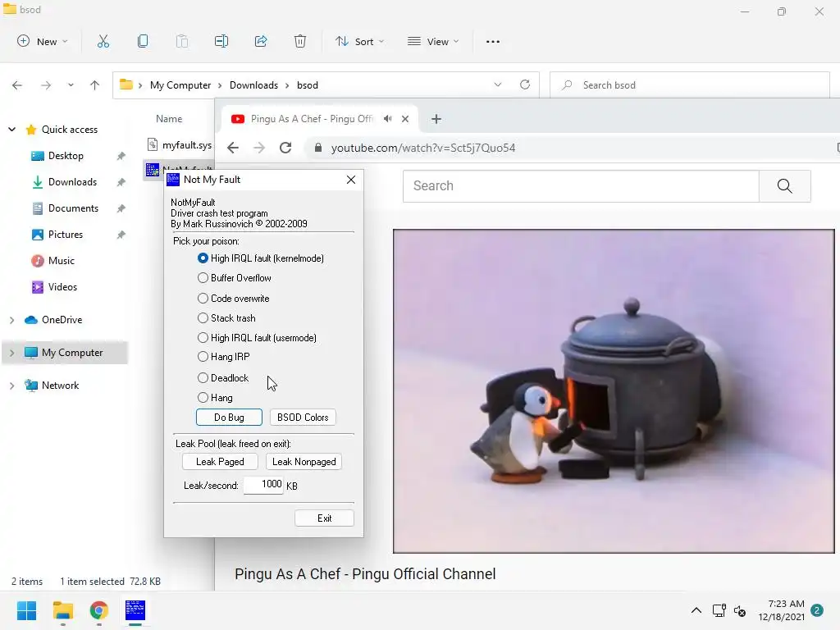Image resolution: width=840 pixels, height=630 pixels.
Task: Click the Copy icon in Explorer toolbar
Action: coord(143,41)
